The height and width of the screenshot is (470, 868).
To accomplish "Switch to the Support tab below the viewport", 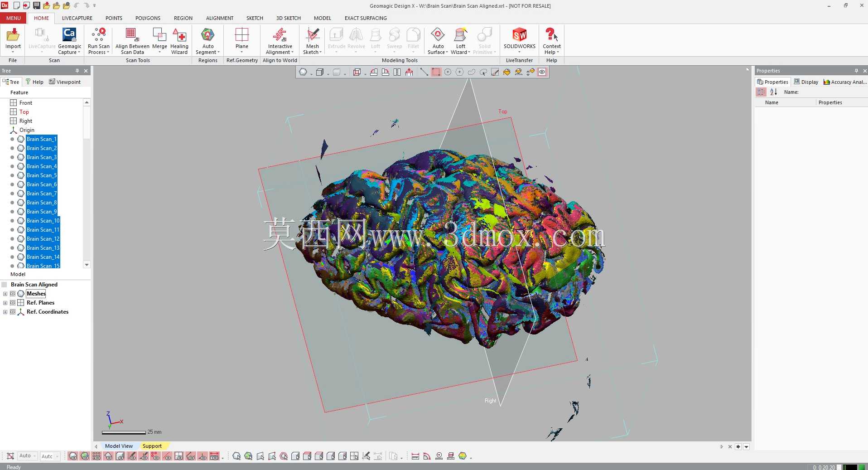I will point(152,446).
